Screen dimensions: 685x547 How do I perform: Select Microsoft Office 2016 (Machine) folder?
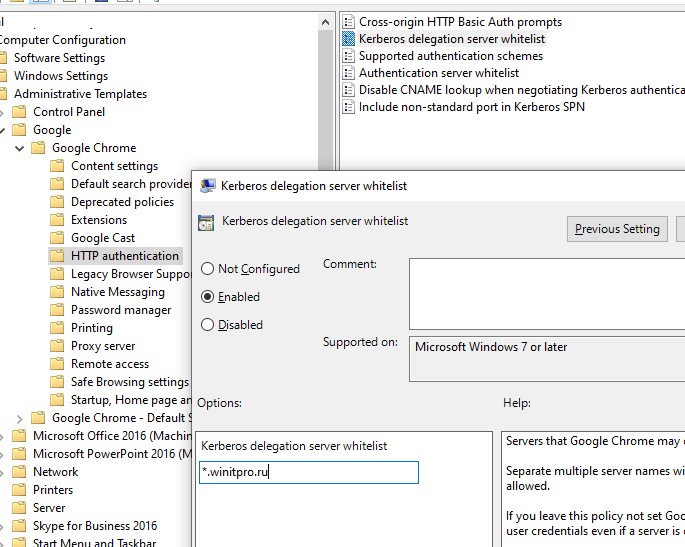pos(112,436)
